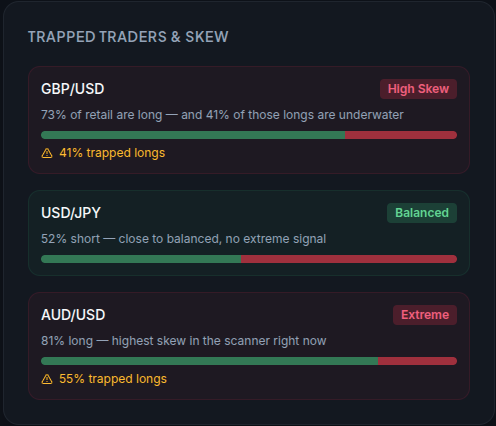Open the USD/JPY pair title
The image size is (496, 426).
(71, 213)
